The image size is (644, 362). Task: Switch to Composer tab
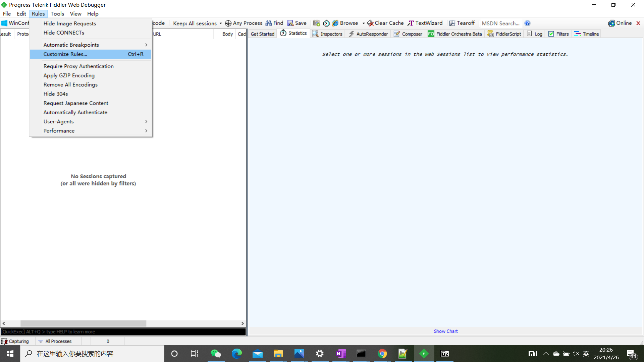pyautogui.click(x=408, y=34)
